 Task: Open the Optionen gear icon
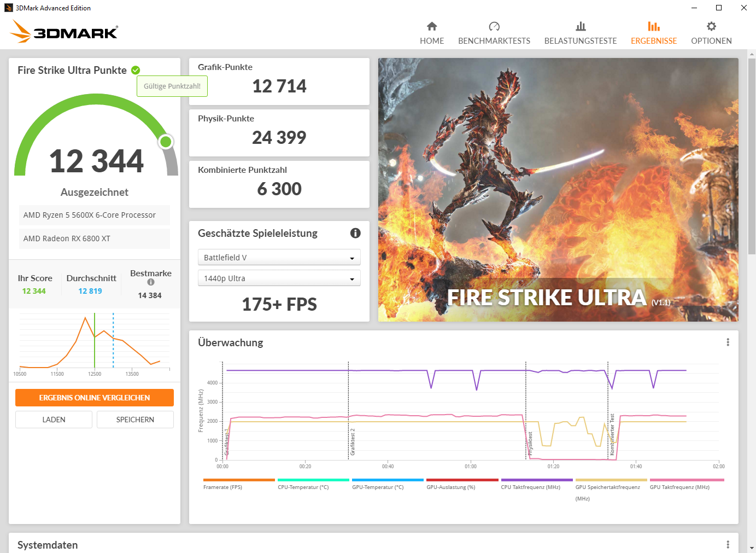(x=711, y=26)
